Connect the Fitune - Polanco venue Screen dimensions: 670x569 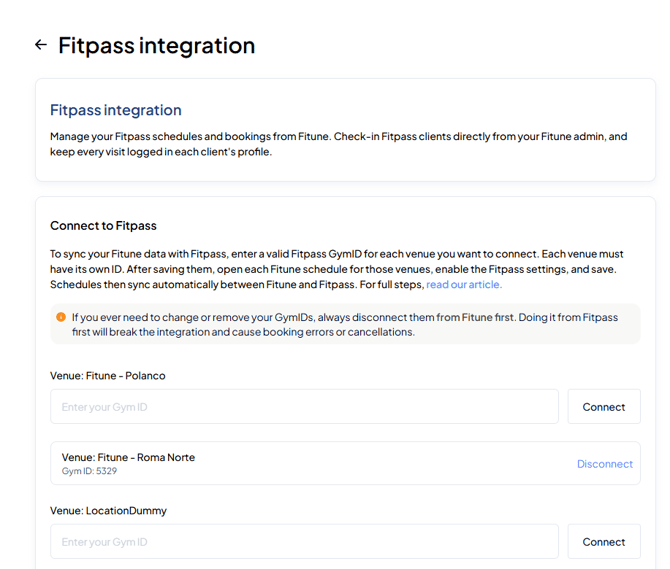tap(604, 407)
